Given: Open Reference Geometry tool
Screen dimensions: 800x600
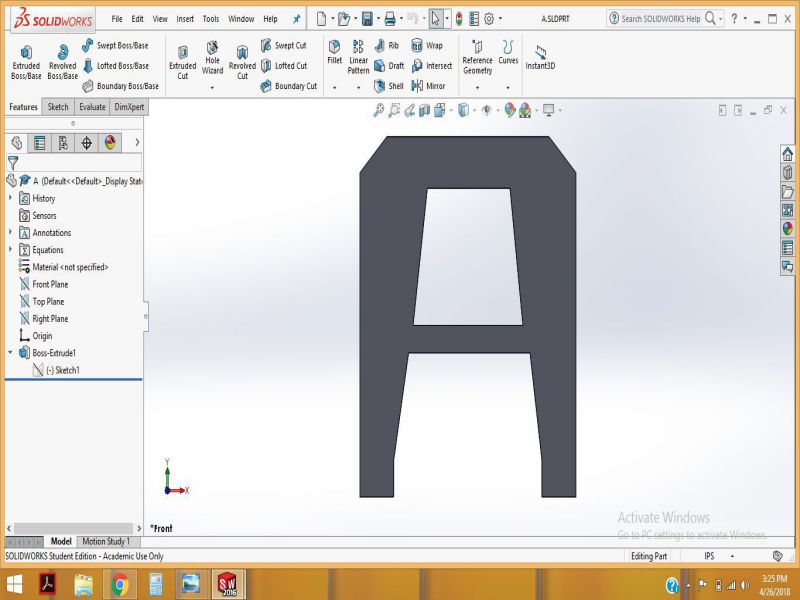Looking at the screenshot, I should pyautogui.click(x=478, y=57).
